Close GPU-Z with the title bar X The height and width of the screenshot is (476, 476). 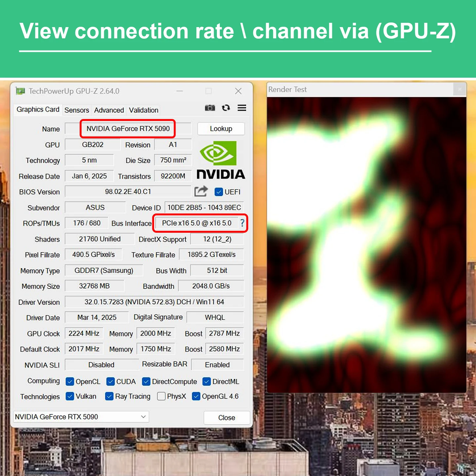[238, 91]
